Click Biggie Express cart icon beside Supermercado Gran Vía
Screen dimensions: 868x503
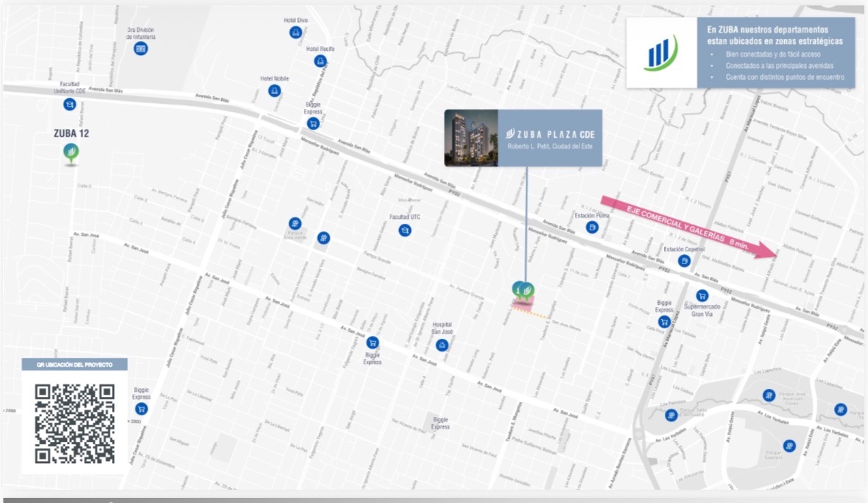pos(664,322)
